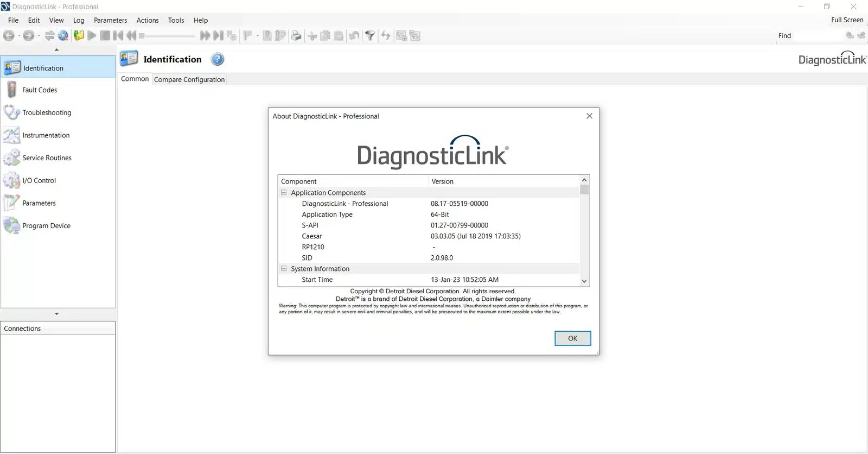The height and width of the screenshot is (454, 868).
Task: Open the Instrumentation view
Action: tap(46, 135)
